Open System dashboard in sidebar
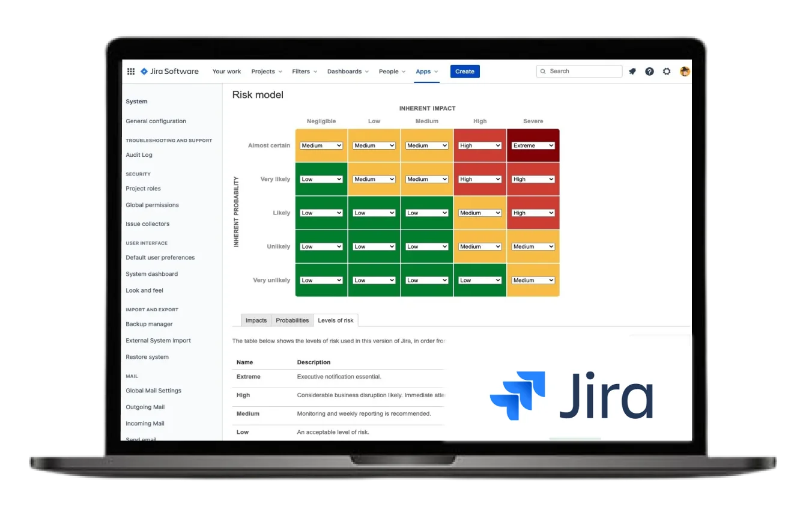This screenshot has height=521, width=812. tap(151, 274)
